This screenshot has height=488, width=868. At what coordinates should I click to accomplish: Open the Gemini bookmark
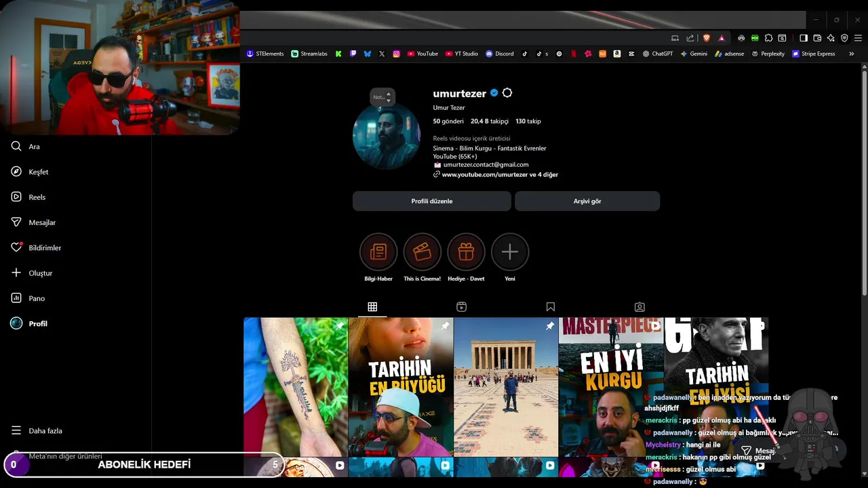click(x=694, y=54)
